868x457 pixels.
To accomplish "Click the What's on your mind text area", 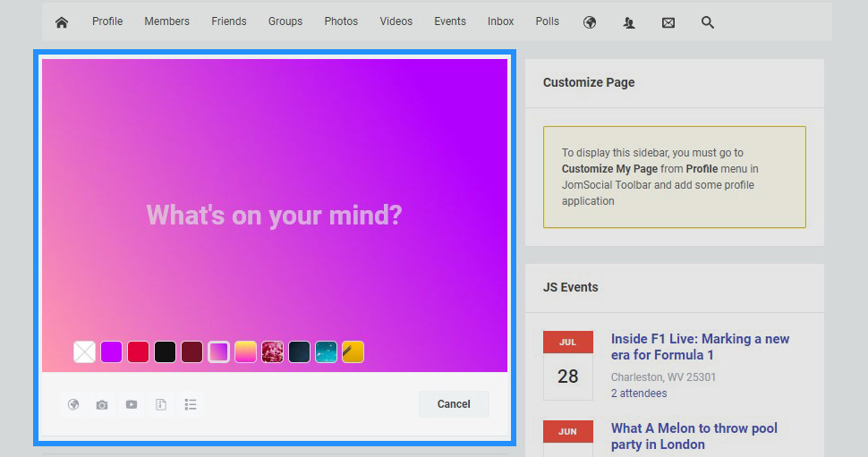I will pos(274,216).
